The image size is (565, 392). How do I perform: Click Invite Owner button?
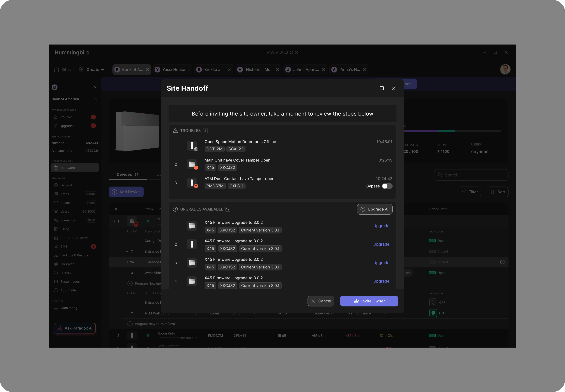click(x=369, y=301)
